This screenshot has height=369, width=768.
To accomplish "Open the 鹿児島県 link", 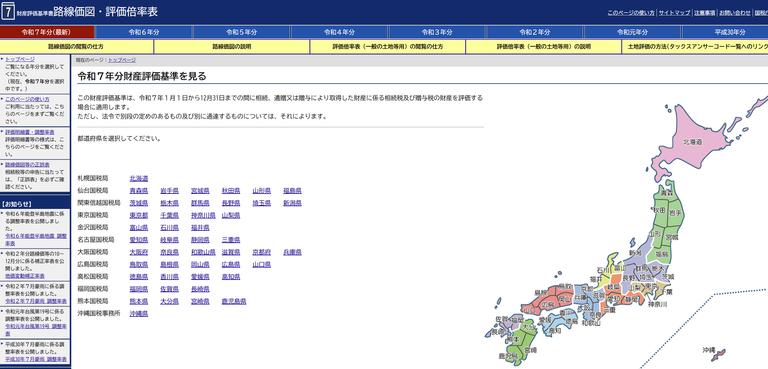I will [234, 301].
